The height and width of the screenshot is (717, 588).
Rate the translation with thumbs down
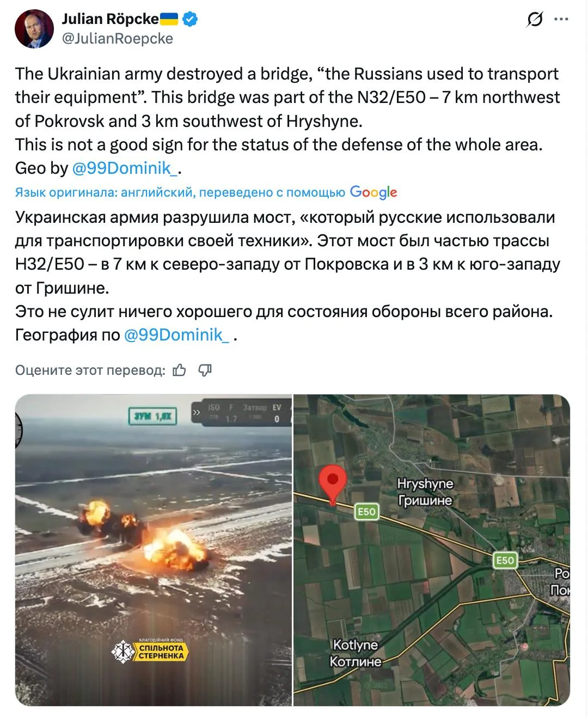[x=205, y=370]
